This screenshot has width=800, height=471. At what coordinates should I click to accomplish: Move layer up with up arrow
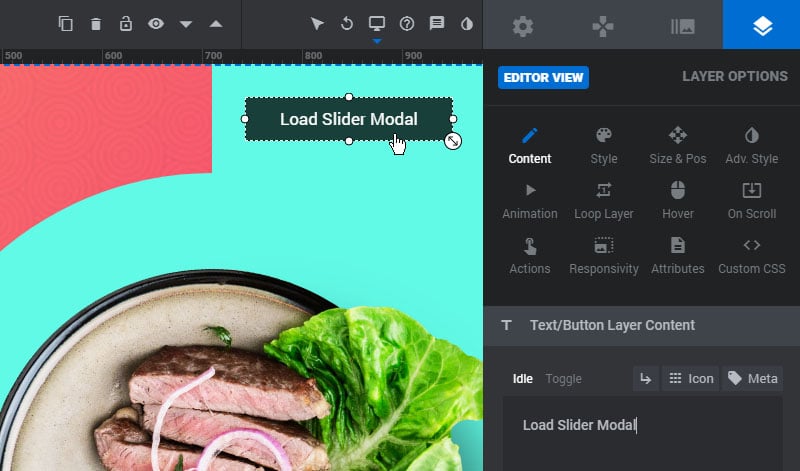(x=216, y=24)
